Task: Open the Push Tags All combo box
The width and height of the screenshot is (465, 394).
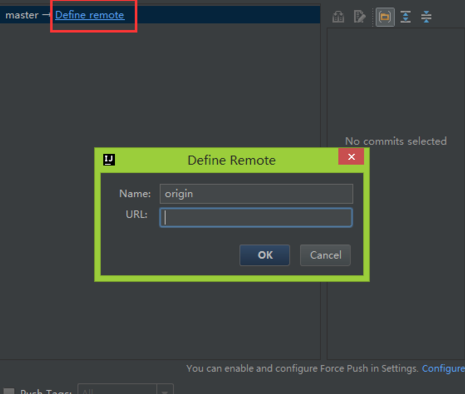Action: (x=125, y=389)
